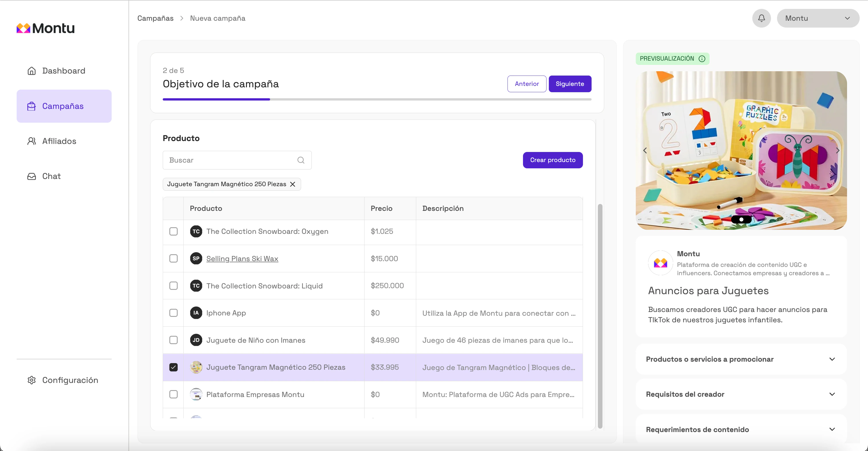Click the carousel dot indicator on preview image
Screen dimensions: 868x451
[741, 219]
